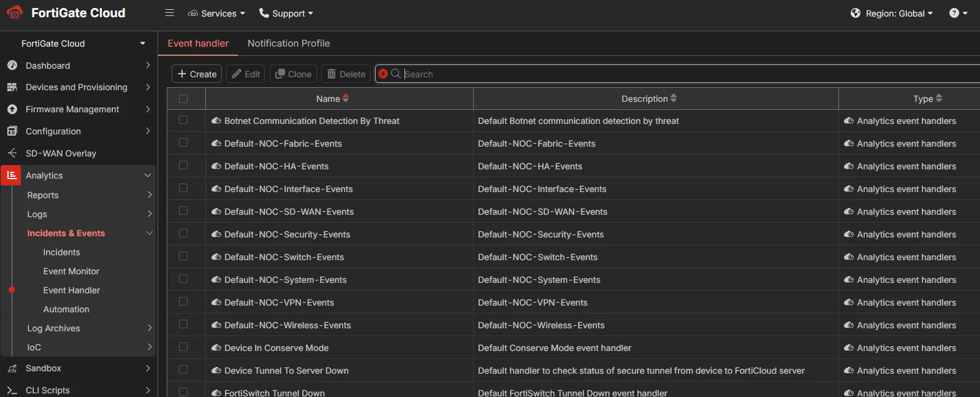Click the Description column sort arrows

674,98
